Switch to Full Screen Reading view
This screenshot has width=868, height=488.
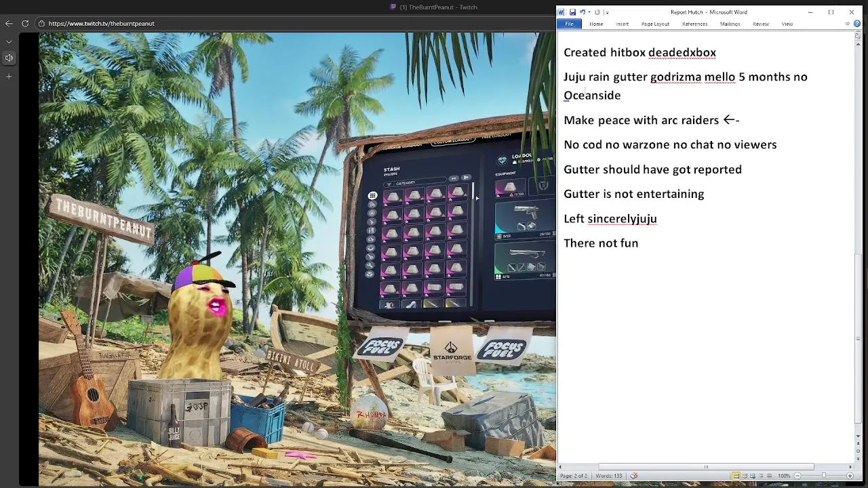coord(745,476)
